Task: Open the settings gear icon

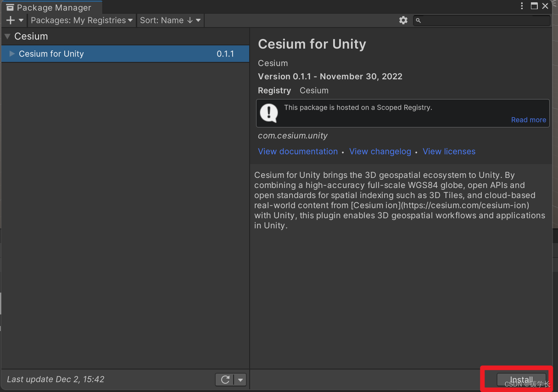Action: pyautogui.click(x=403, y=20)
